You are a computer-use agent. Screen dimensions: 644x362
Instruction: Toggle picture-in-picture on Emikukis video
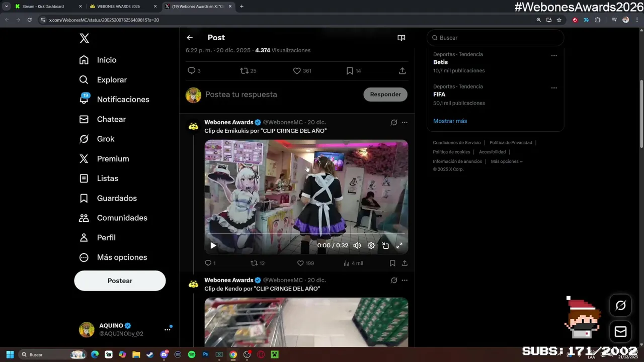tap(385, 246)
